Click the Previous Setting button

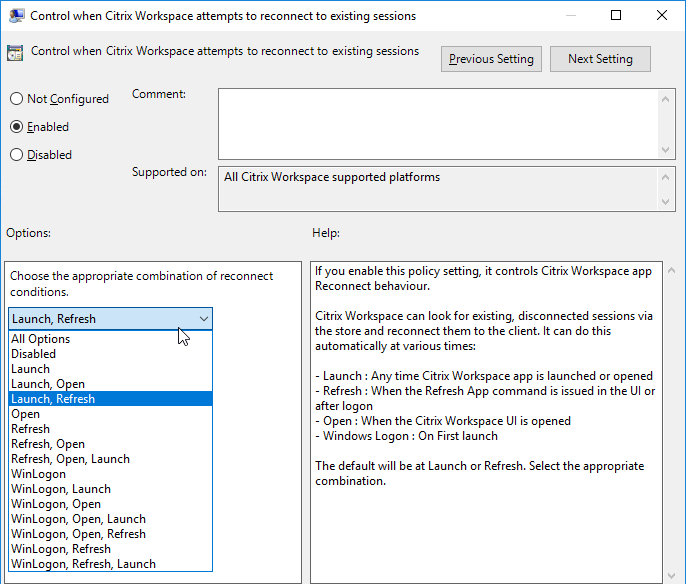tap(491, 59)
